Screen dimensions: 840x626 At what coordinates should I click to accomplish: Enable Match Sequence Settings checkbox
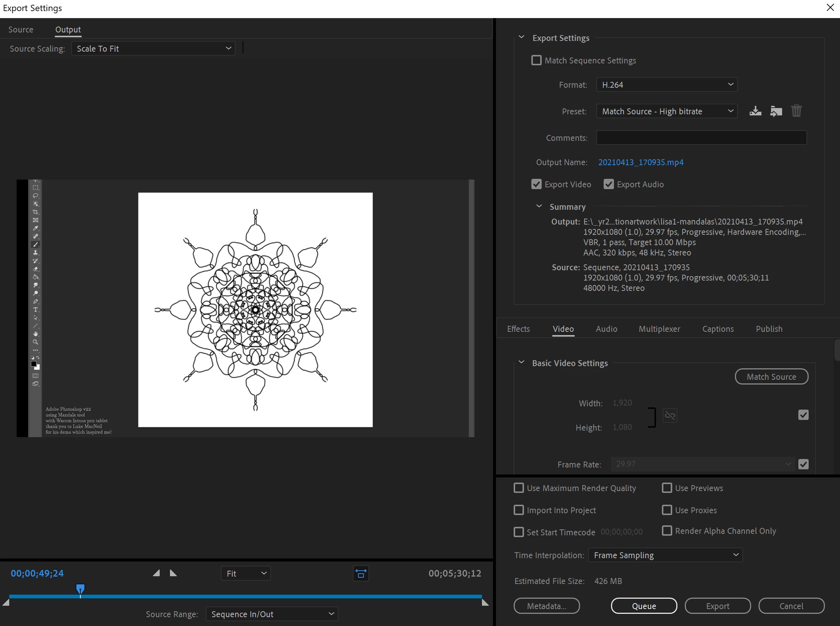[537, 60]
